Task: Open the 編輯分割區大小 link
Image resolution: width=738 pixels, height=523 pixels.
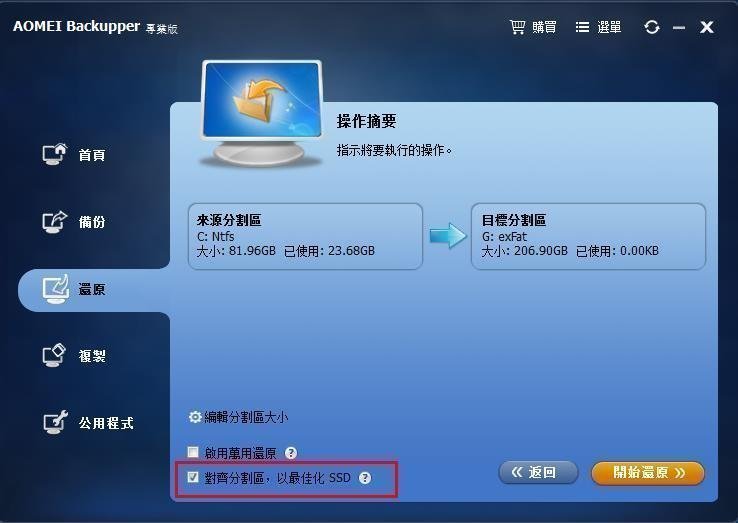Action: (246, 417)
